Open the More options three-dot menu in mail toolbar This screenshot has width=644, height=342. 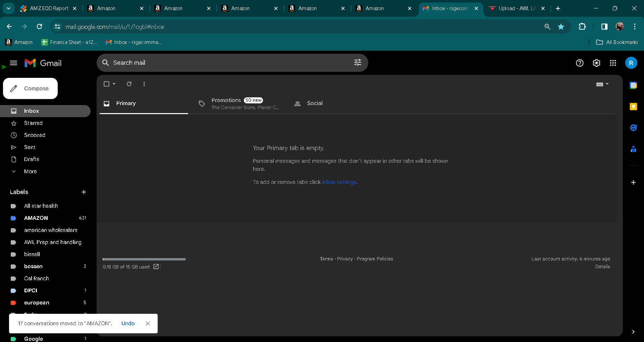[144, 84]
